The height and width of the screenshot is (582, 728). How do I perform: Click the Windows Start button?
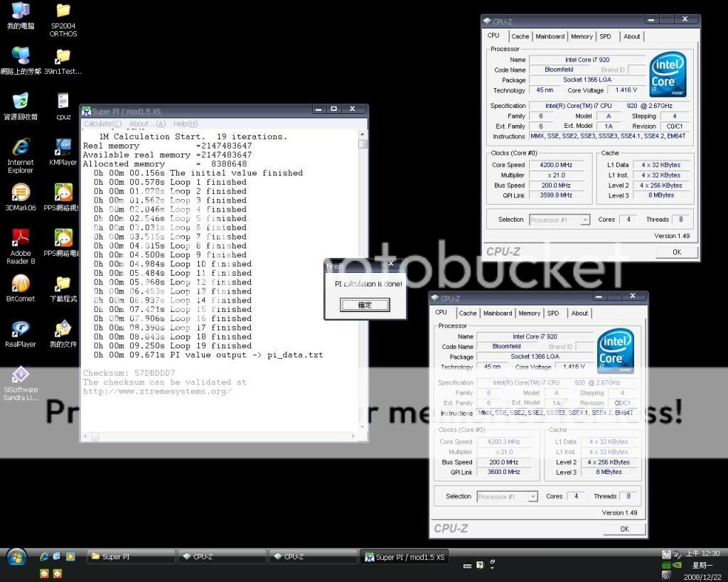(16, 556)
